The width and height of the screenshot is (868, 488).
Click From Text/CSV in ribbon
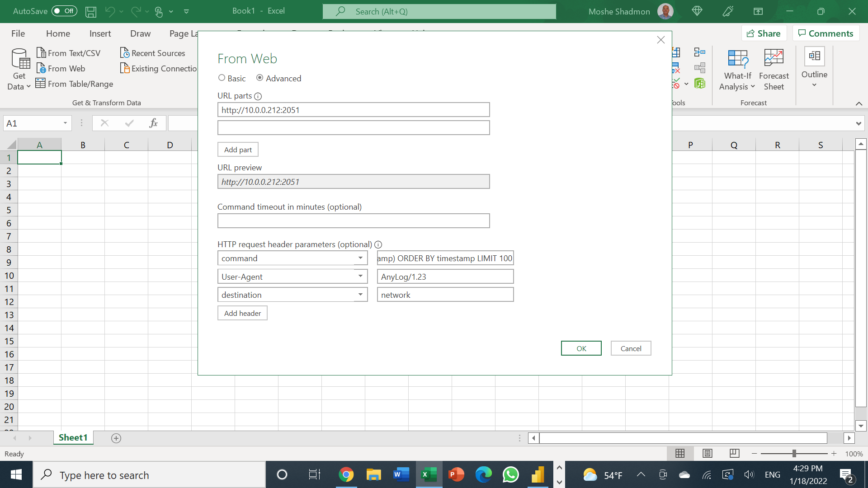68,53
